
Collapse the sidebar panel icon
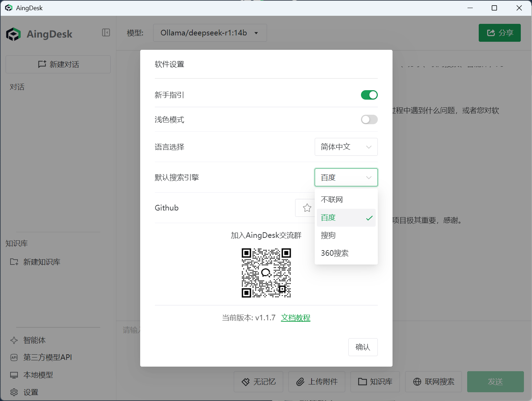(106, 33)
